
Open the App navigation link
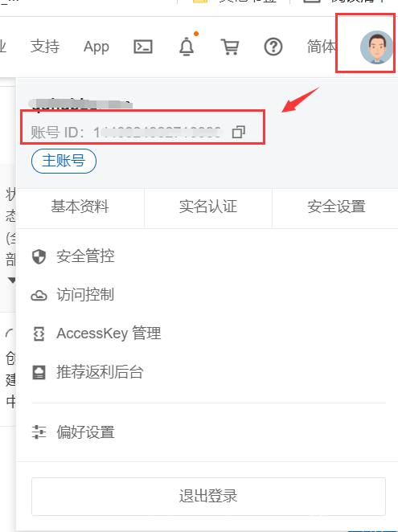(96, 47)
